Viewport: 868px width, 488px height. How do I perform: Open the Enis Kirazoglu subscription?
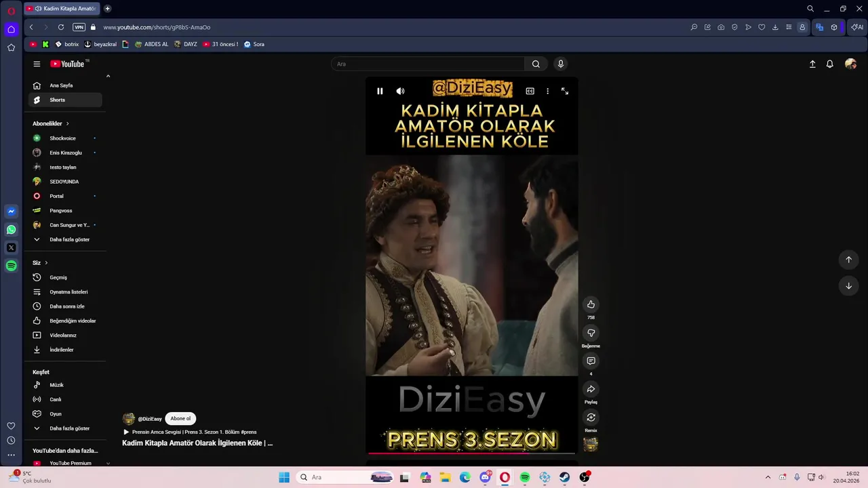point(65,152)
